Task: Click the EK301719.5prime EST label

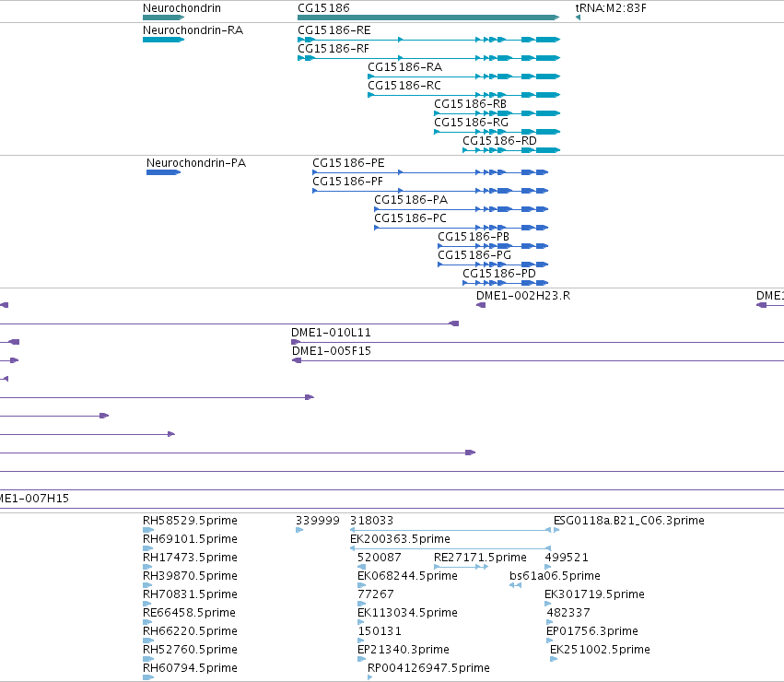Action: [594, 594]
